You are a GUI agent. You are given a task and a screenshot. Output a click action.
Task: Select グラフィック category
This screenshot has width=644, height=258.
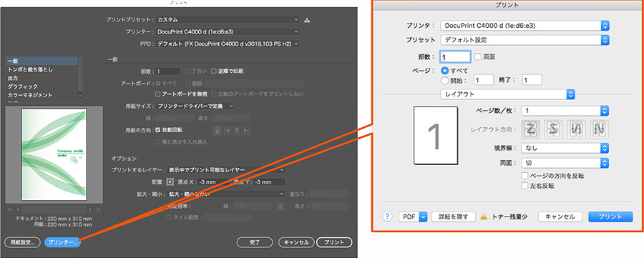(42, 86)
